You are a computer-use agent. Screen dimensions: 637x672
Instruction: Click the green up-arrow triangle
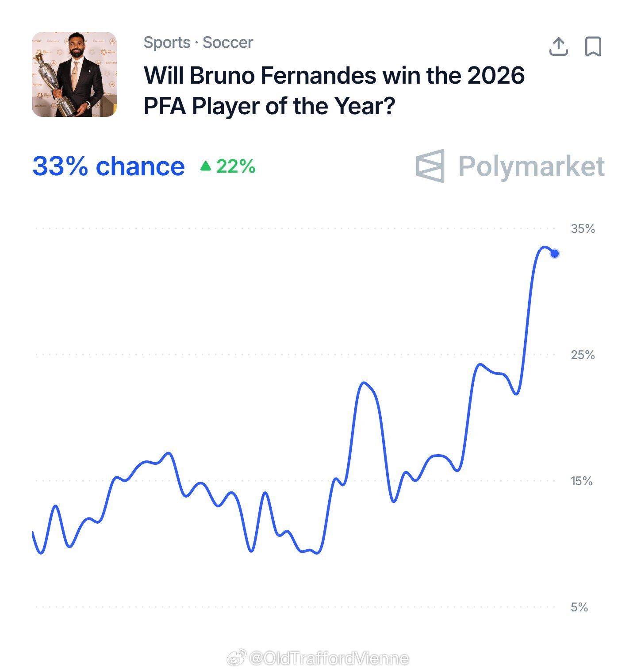coord(206,166)
